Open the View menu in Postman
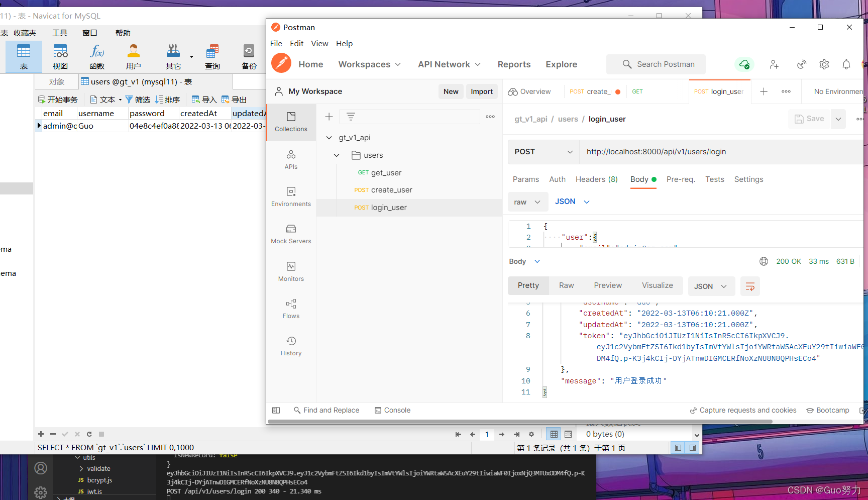This screenshot has height=500, width=868. tap(319, 44)
